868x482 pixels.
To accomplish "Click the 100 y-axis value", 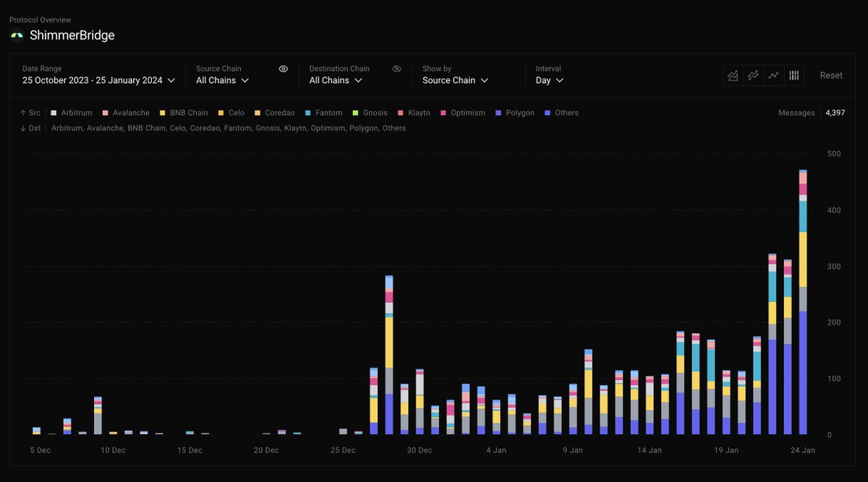I will [x=834, y=379].
